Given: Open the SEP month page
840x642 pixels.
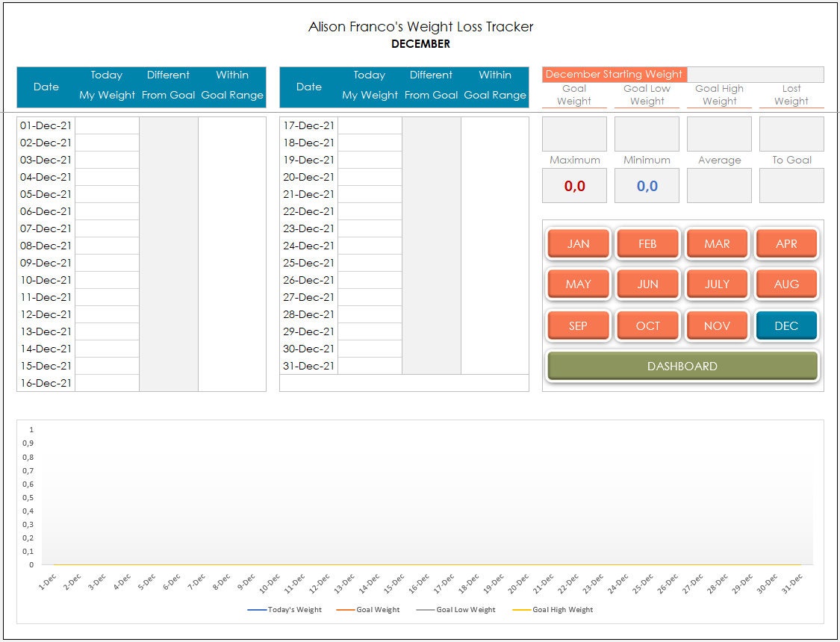Looking at the screenshot, I should [577, 325].
